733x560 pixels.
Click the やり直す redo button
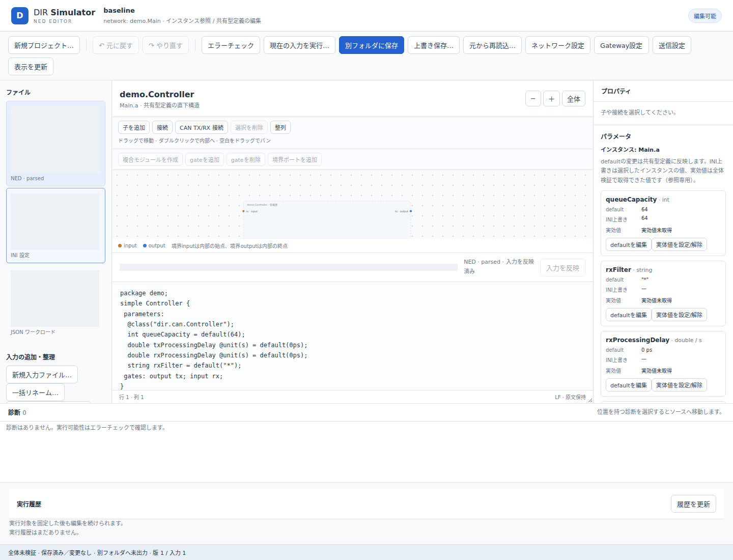click(x=165, y=45)
